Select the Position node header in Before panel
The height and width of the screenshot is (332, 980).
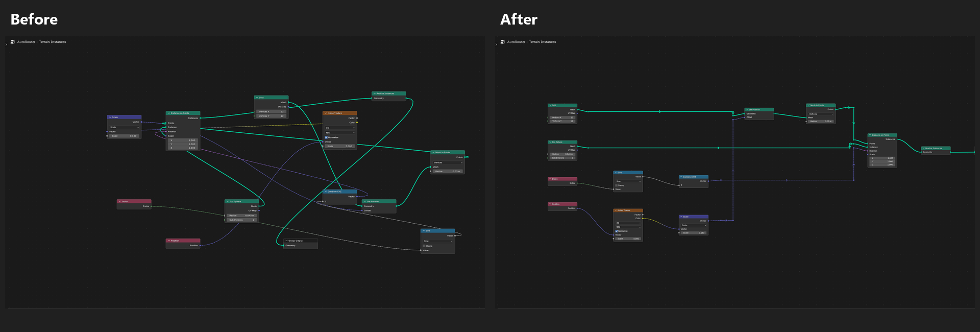(183, 241)
